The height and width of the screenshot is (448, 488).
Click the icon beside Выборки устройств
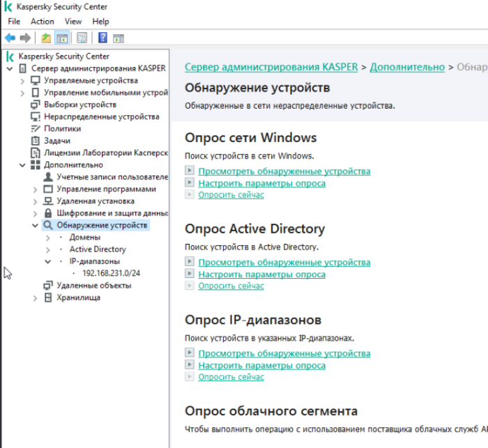click(36, 105)
